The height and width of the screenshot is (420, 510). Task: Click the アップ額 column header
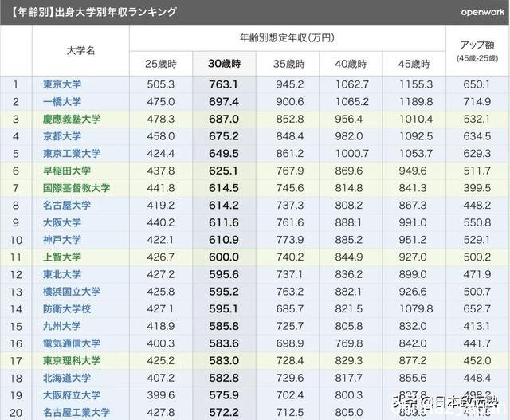coord(477,45)
